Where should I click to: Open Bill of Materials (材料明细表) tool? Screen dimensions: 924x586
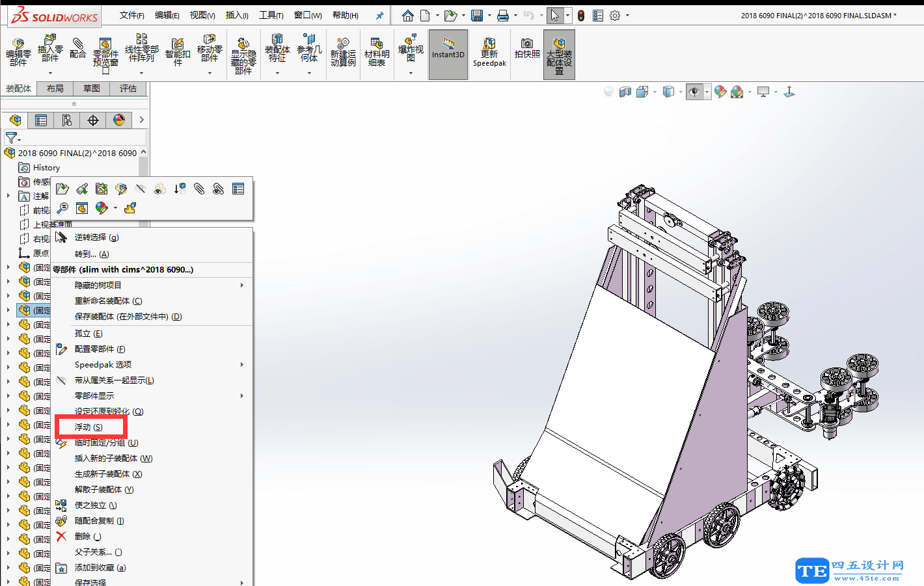(377, 49)
